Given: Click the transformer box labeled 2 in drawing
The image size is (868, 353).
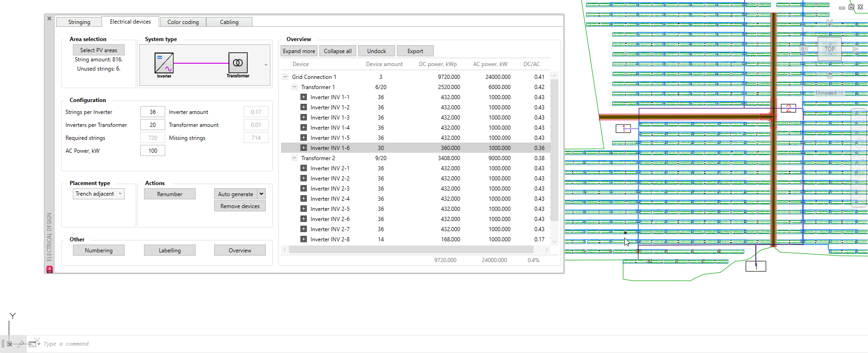Looking at the screenshot, I should 788,108.
